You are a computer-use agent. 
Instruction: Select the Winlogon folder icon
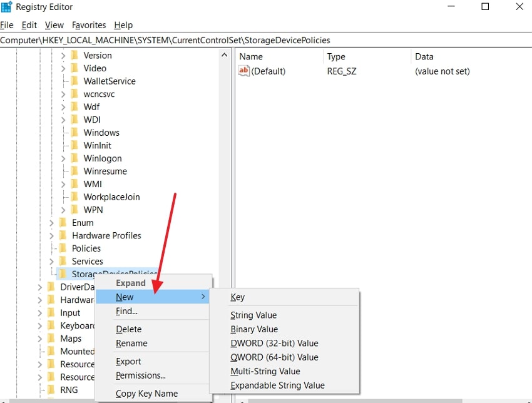point(74,158)
